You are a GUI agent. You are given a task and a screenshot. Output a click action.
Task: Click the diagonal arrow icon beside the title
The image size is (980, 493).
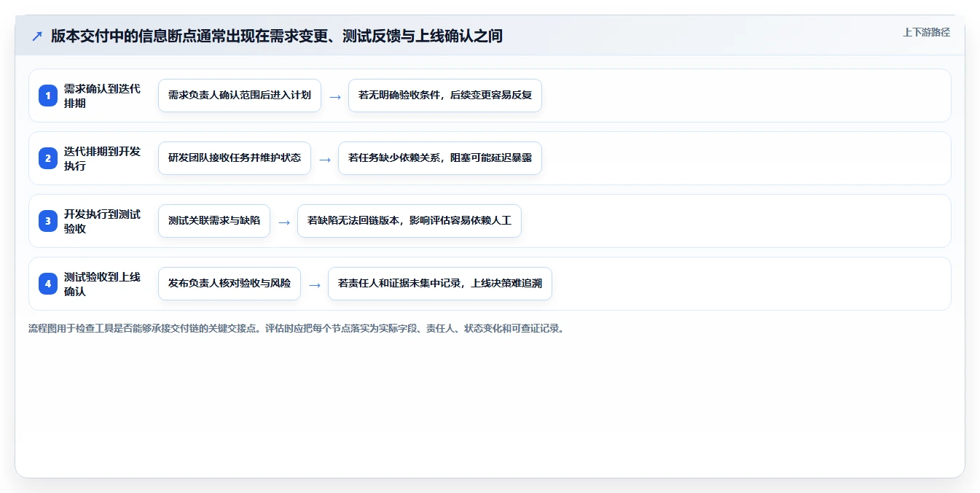coord(36,36)
